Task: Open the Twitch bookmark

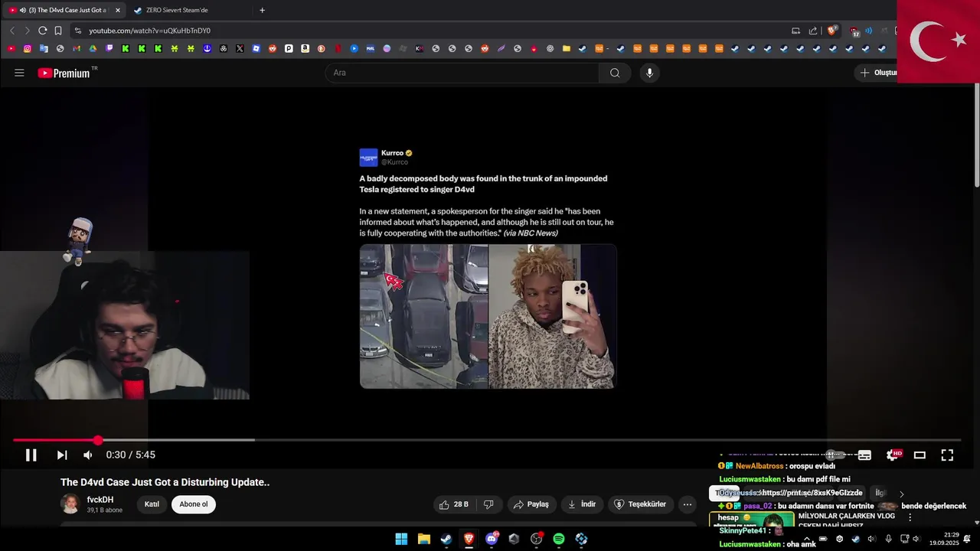Action: (x=109, y=48)
